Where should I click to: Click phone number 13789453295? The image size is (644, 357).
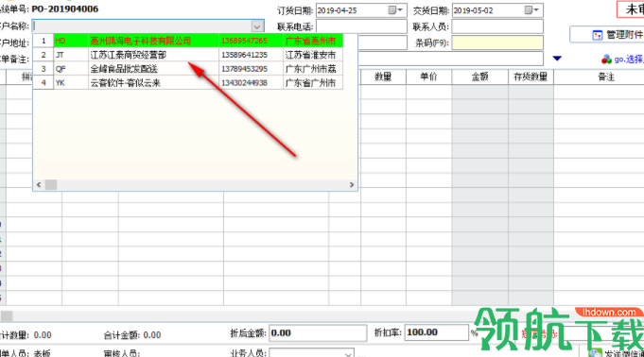click(x=251, y=69)
